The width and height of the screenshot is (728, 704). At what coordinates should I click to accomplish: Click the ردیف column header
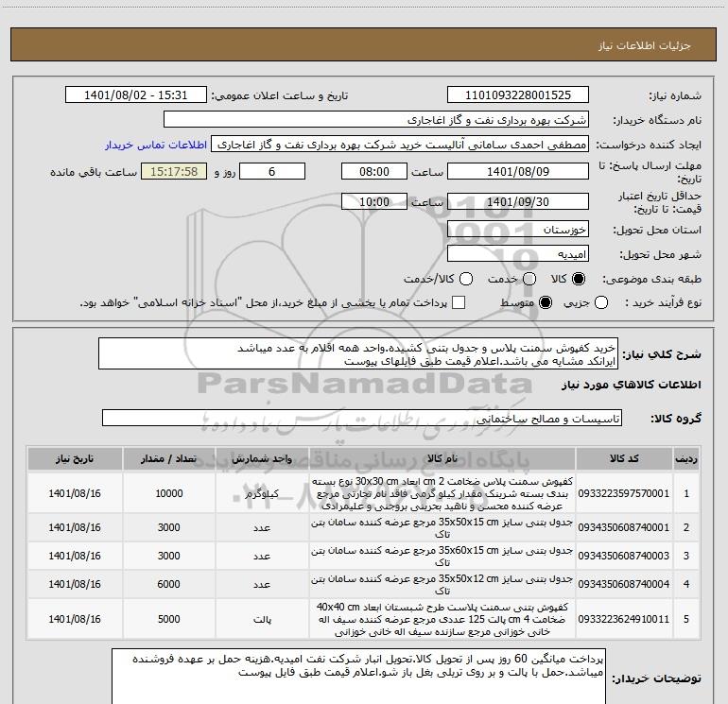click(x=686, y=459)
